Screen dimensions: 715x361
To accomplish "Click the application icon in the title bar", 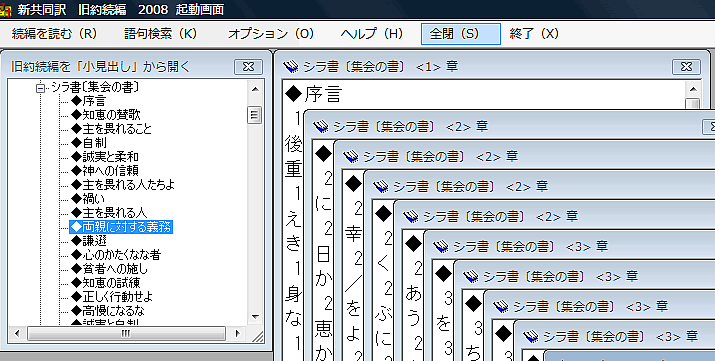I will 5,9.
